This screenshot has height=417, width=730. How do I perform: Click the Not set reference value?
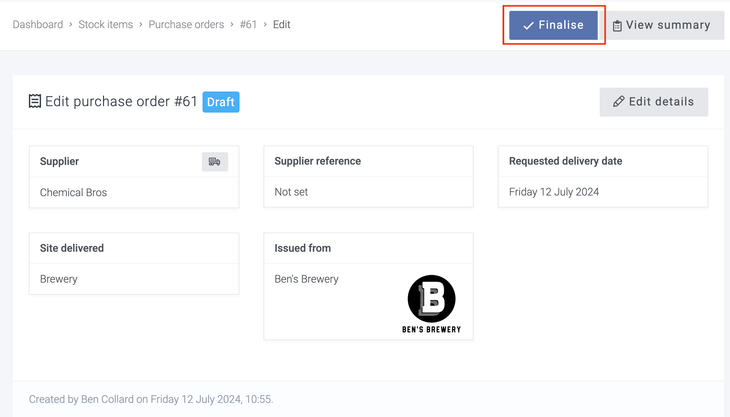tap(291, 192)
